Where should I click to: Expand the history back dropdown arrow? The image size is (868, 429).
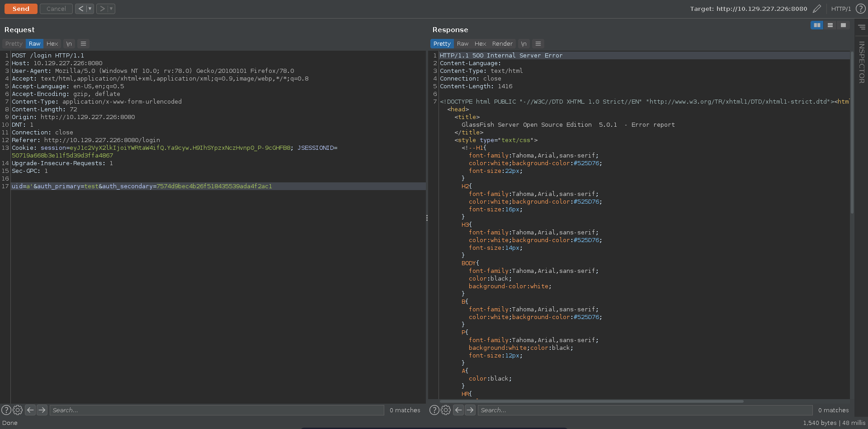click(x=90, y=9)
